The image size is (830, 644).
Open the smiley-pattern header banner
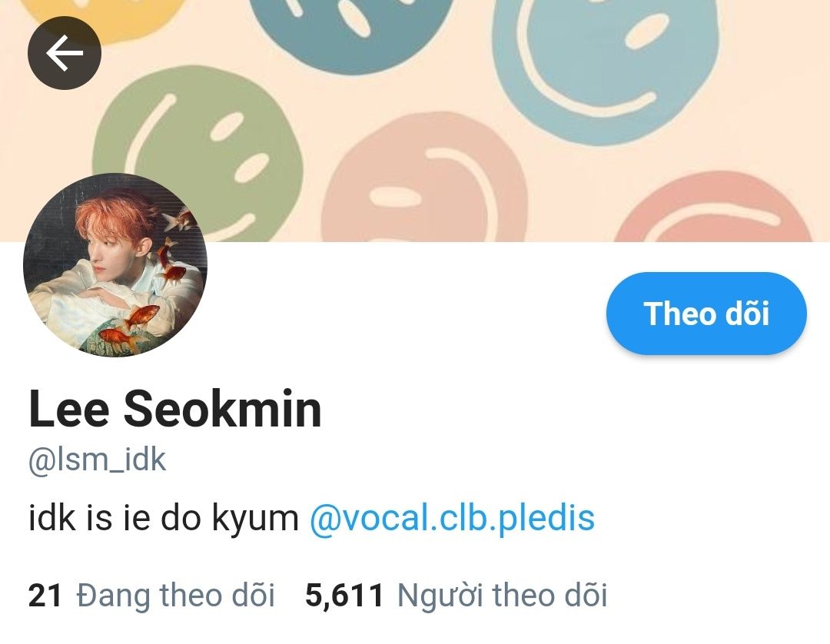[415, 121]
